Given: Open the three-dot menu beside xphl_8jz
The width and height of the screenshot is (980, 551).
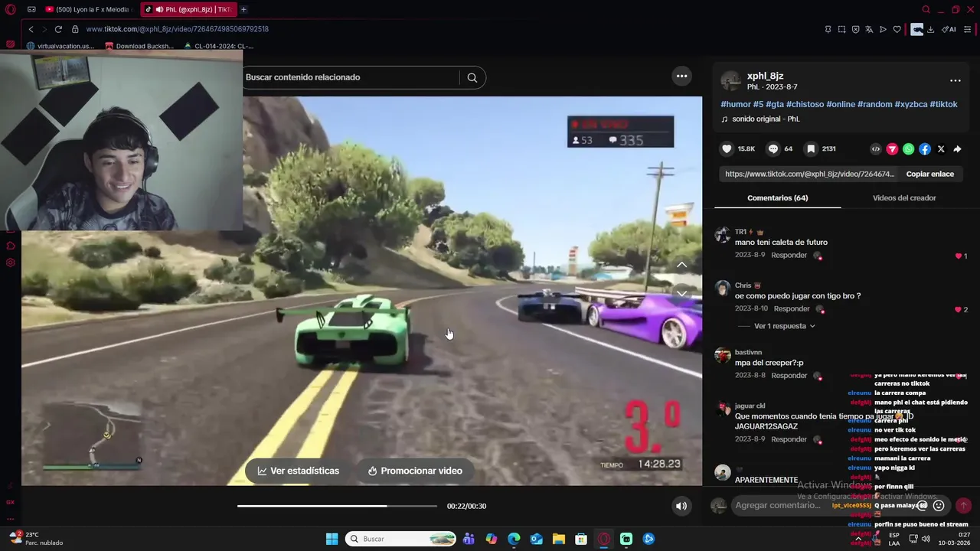Looking at the screenshot, I should click(x=955, y=80).
